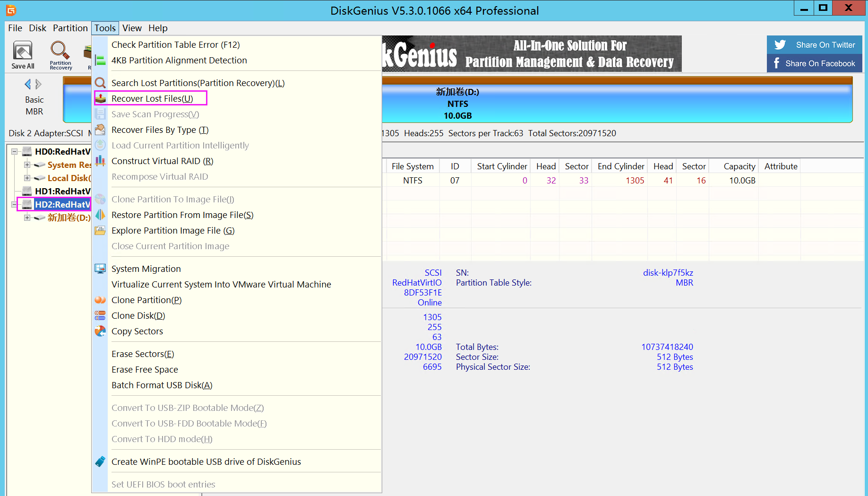868x496 pixels.
Task: Click the magnifier icon for Search Lost Partitions
Action: (x=100, y=83)
